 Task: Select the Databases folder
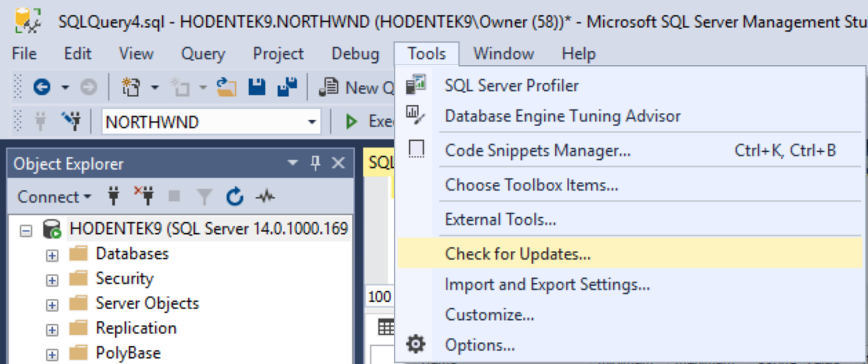click(x=132, y=254)
